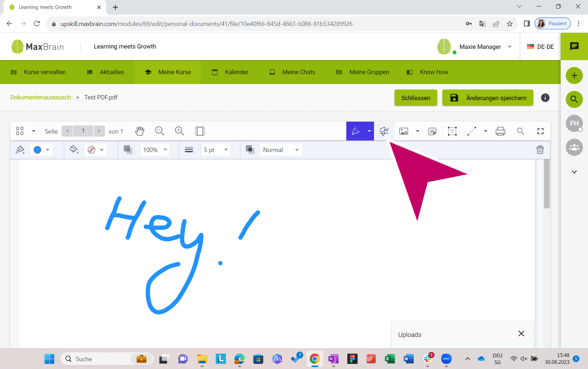Click the opacity icon
Screen dimensions: 588x369
coord(128,150)
